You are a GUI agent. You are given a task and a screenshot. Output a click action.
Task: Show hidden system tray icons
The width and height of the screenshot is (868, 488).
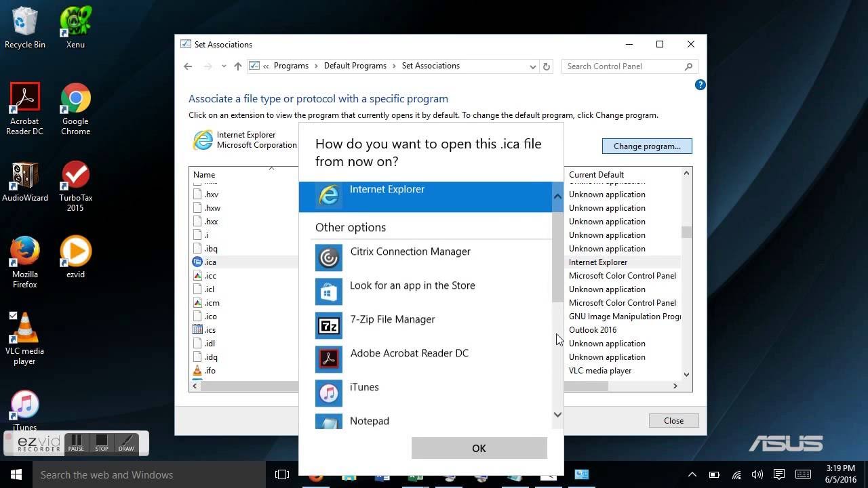pyautogui.click(x=692, y=474)
